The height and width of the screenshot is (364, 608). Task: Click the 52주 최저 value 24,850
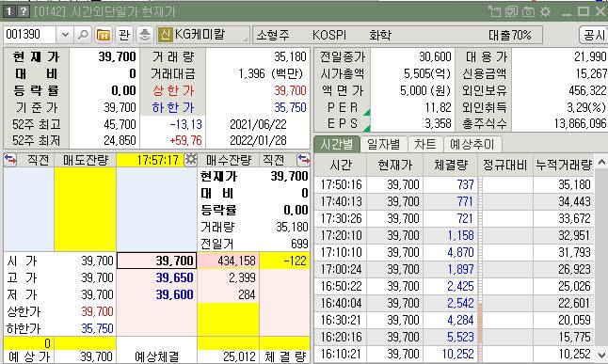[120, 140]
